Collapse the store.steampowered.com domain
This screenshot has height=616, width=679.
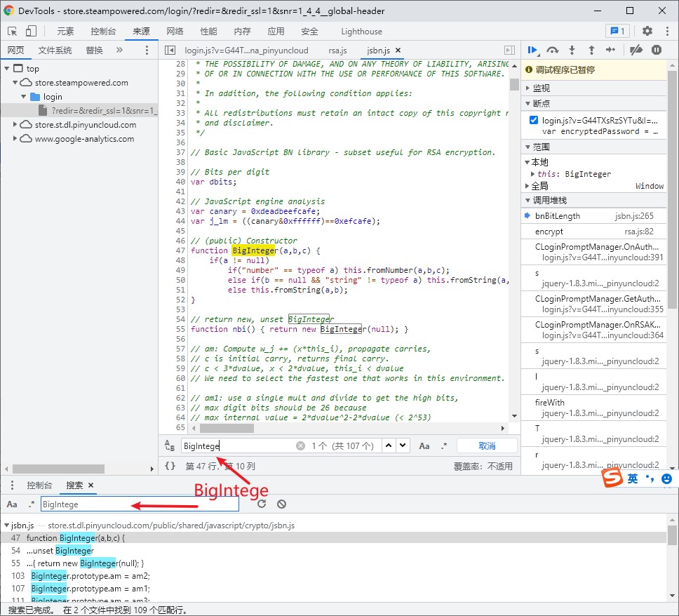[x=15, y=82]
